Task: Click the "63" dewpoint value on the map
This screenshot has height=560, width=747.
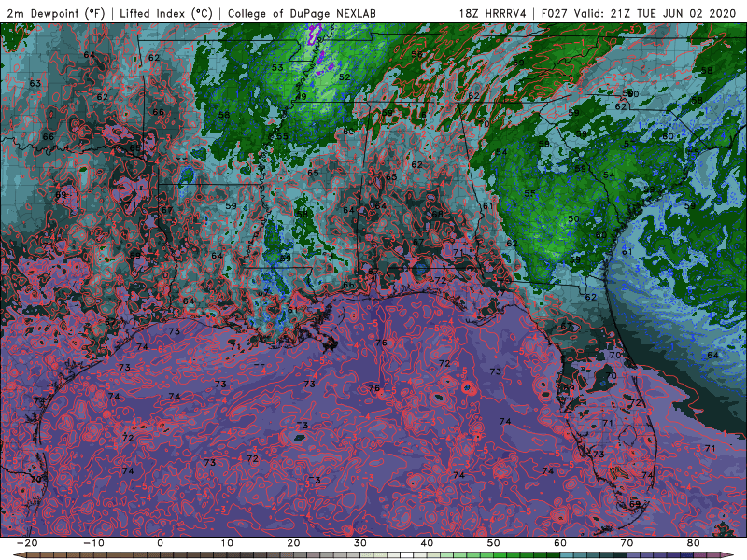Action: [35, 84]
